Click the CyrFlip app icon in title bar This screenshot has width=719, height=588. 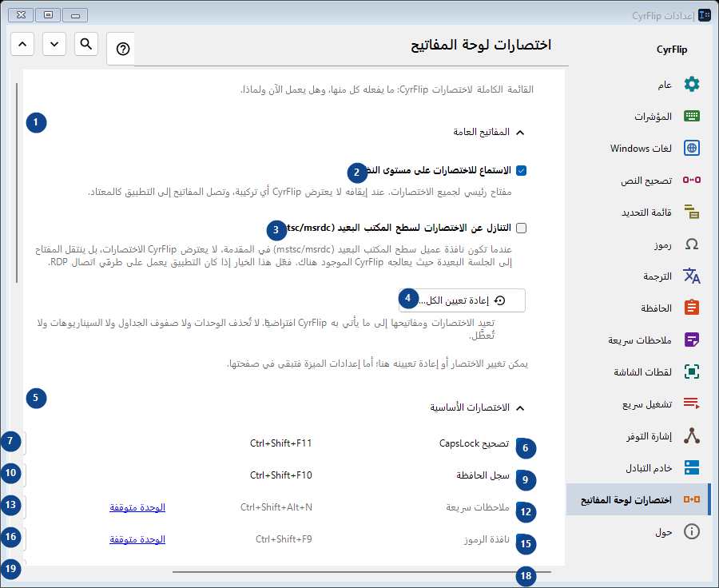[x=705, y=15]
